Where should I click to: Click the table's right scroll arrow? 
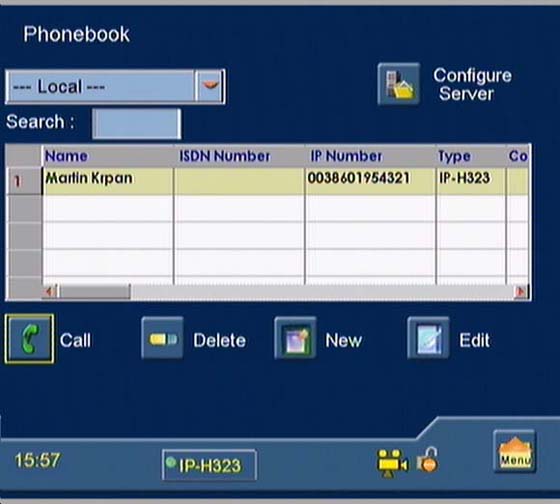click(521, 292)
